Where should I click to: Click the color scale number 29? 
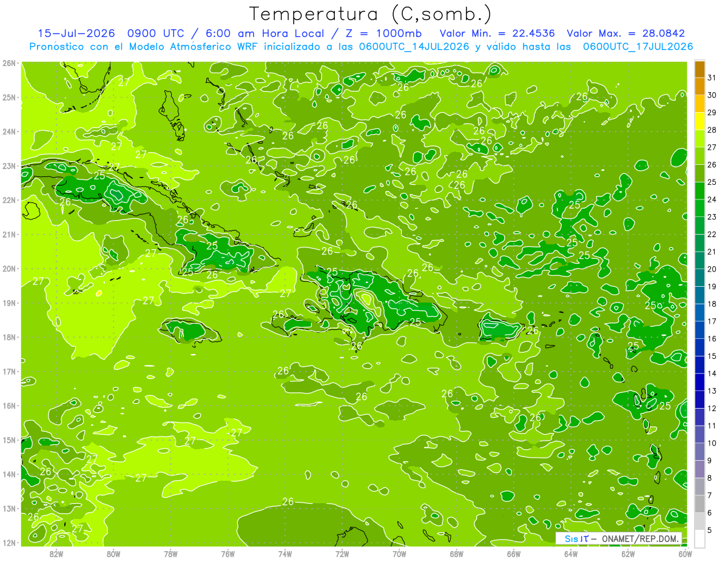pyautogui.click(x=712, y=112)
